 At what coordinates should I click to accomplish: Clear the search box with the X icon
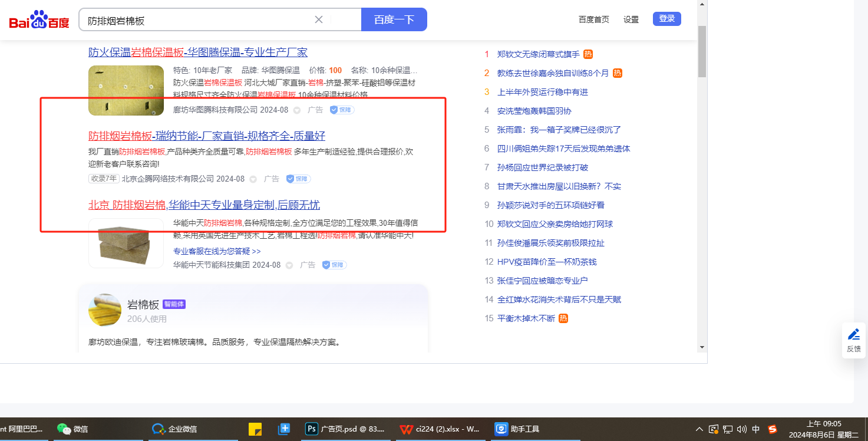[x=319, y=19]
